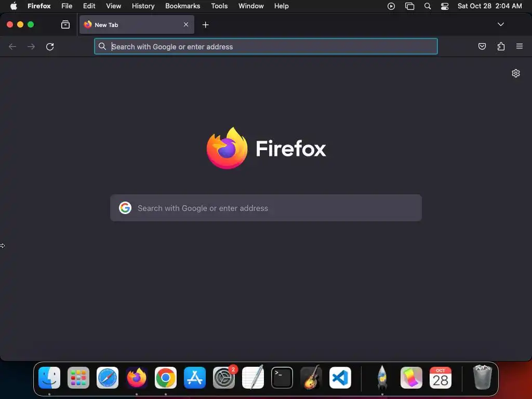
Task: Personalize new tab via gear icon
Action: pyautogui.click(x=516, y=73)
